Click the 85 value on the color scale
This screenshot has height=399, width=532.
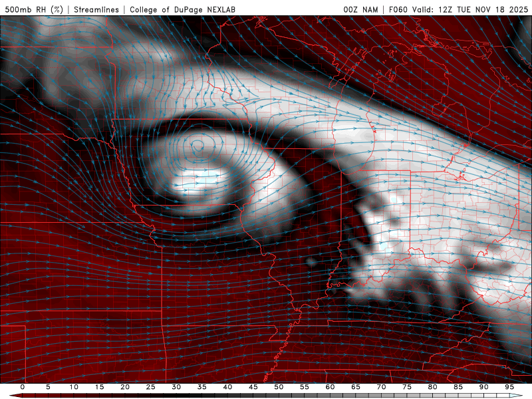click(x=458, y=387)
